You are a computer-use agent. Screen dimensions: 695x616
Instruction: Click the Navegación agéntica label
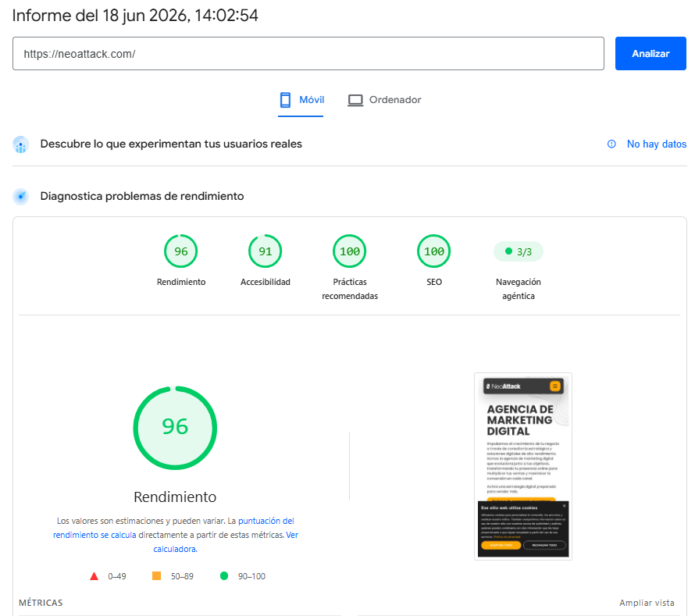coord(519,289)
